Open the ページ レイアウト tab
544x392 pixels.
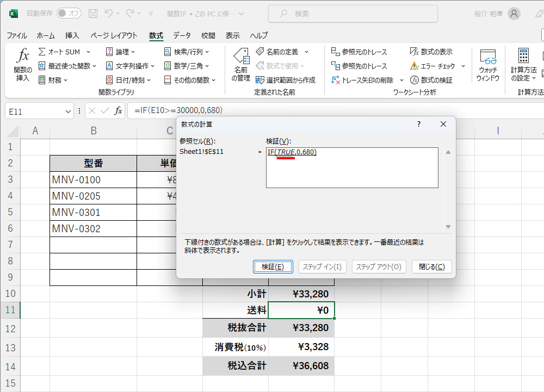tap(114, 35)
